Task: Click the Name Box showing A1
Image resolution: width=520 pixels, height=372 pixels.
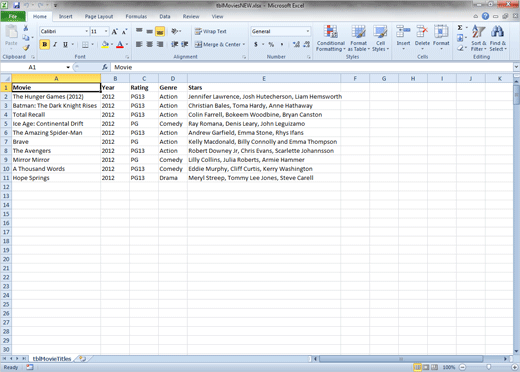Action: pyautogui.click(x=32, y=67)
